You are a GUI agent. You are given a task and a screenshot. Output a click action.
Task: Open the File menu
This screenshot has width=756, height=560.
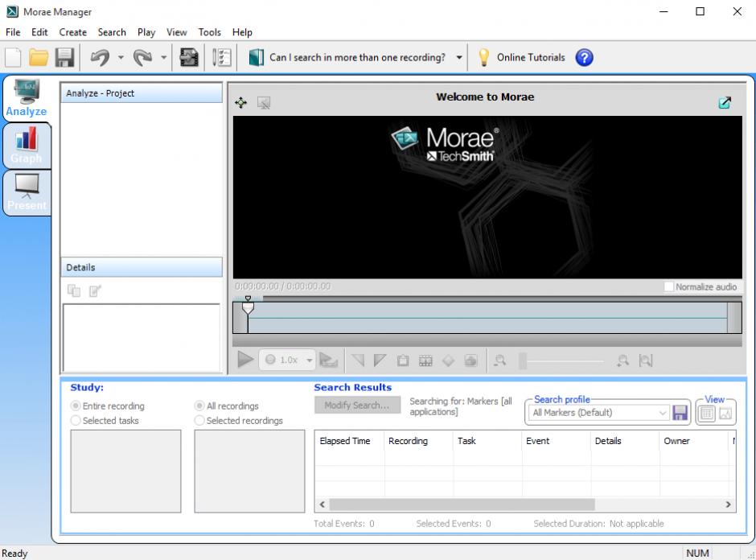(x=13, y=32)
